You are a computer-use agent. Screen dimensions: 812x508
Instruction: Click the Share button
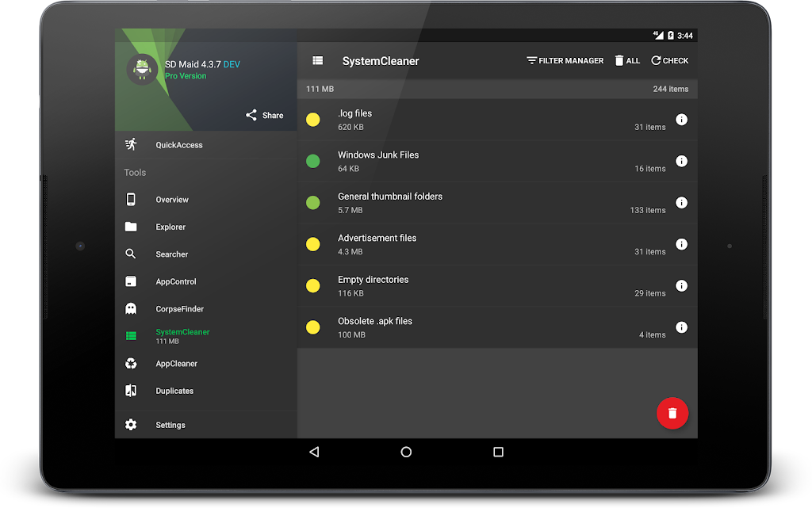pyautogui.click(x=264, y=115)
